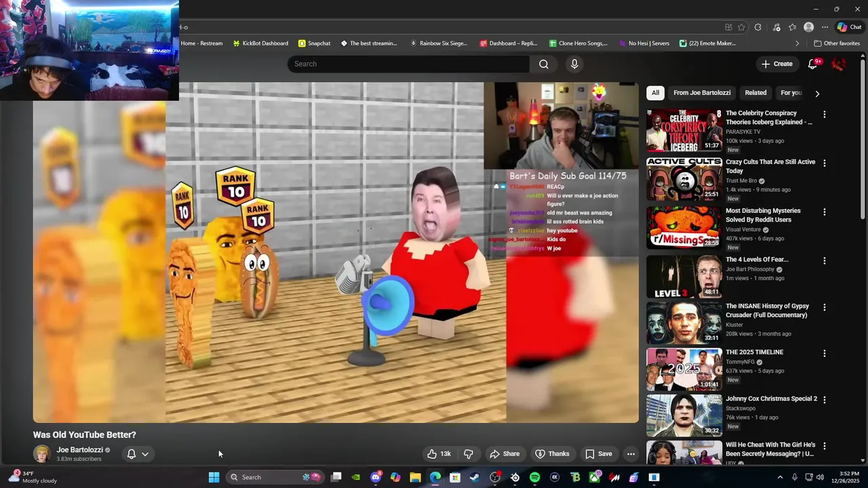The height and width of the screenshot is (488, 868).
Task: Select the For you filter chip
Action: [x=791, y=93]
